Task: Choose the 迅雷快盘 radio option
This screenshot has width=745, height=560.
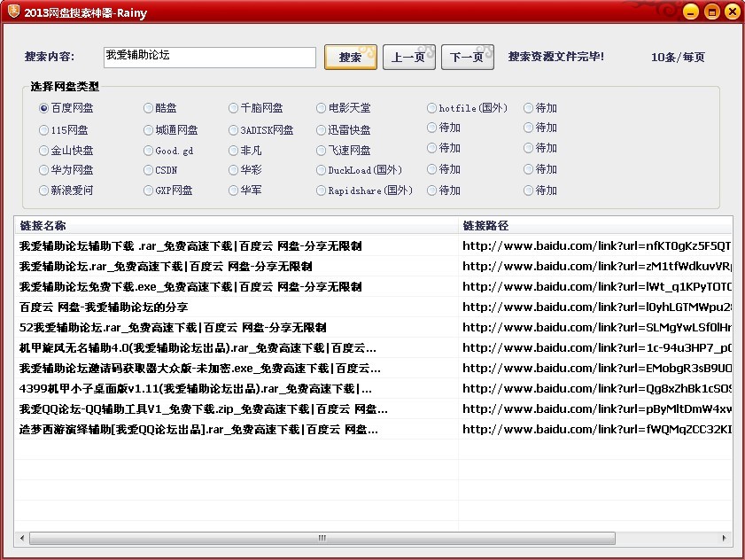Action: pos(322,129)
